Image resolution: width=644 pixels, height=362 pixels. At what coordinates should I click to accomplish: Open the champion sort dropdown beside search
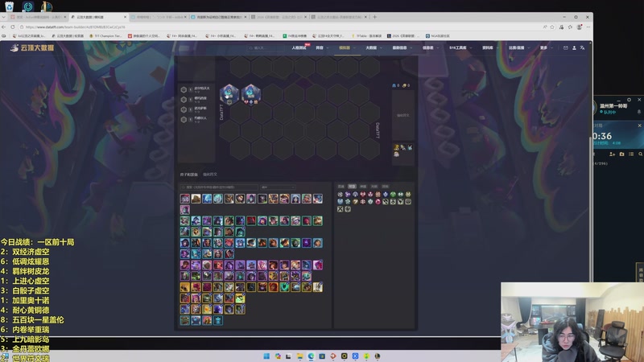278,187
